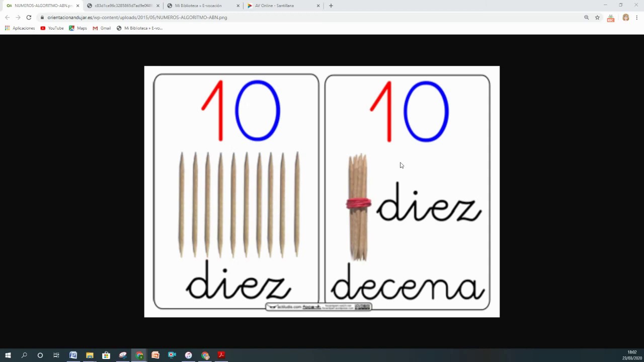Open iTunes from the taskbar
Viewport: 644px width, 362px height.
tap(189, 355)
